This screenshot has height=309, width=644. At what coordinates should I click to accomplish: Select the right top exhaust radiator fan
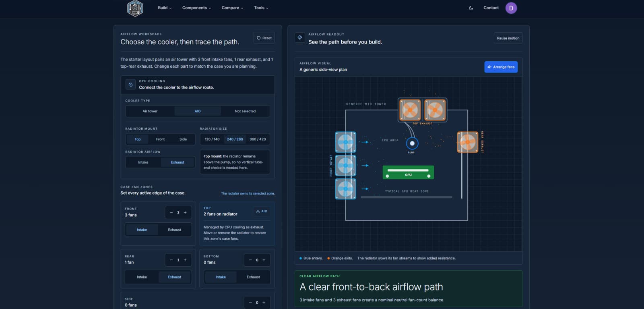pos(435,110)
